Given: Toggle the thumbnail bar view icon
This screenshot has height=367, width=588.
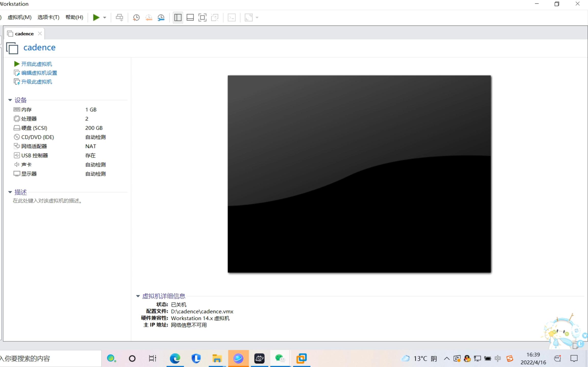Looking at the screenshot, I should [190, 17].
